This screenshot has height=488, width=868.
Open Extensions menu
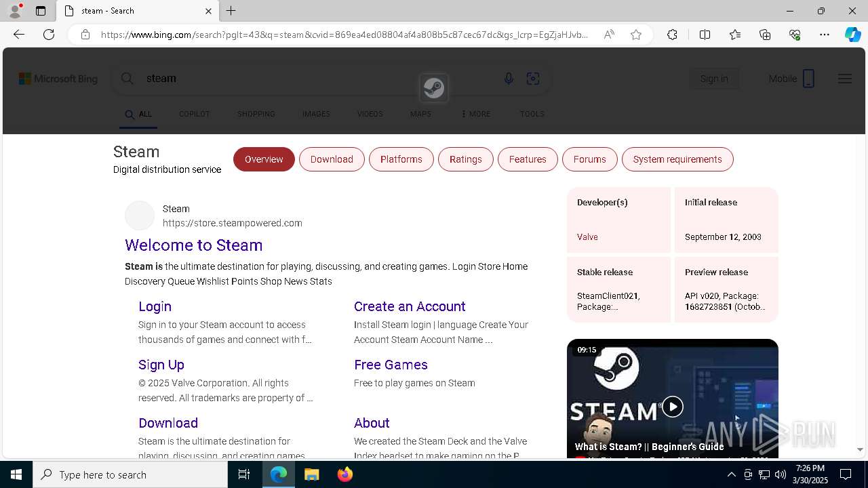pyautogui.click(x=672, y=35)
